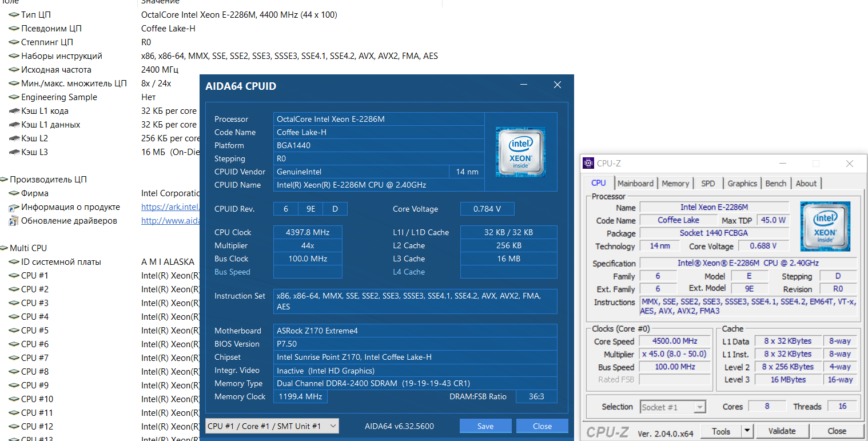
Task: Click the CPU-Z app icon in title bar
Action: (x=588, y=164)
